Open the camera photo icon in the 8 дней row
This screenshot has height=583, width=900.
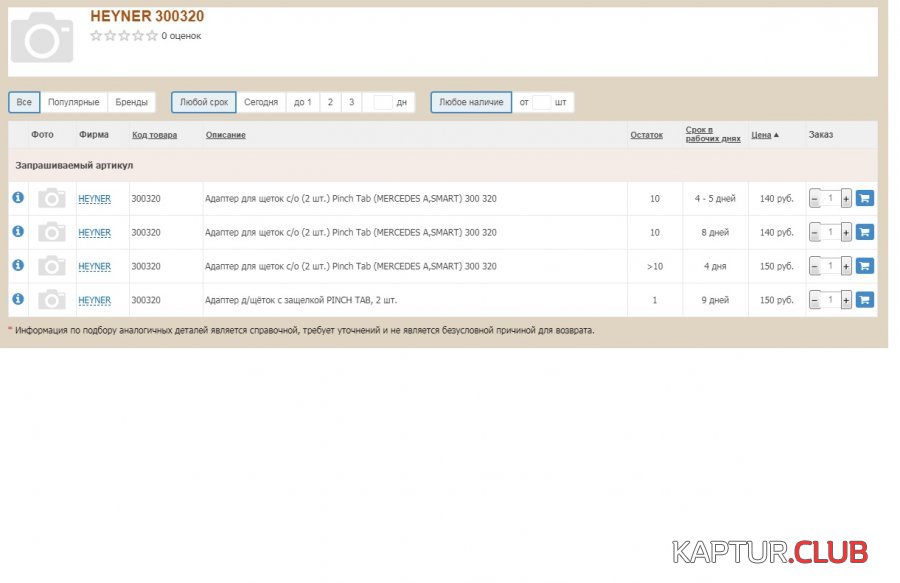coord(51,232)
